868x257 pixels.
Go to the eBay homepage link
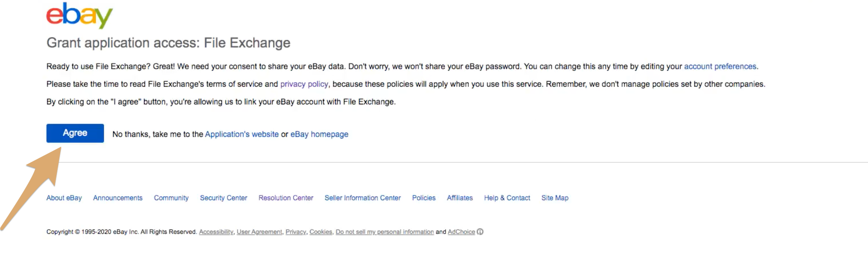pos(319,134)
